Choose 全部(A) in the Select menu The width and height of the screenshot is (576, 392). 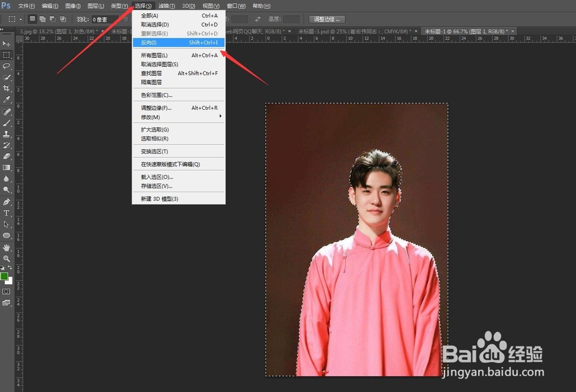click(179, 16)
